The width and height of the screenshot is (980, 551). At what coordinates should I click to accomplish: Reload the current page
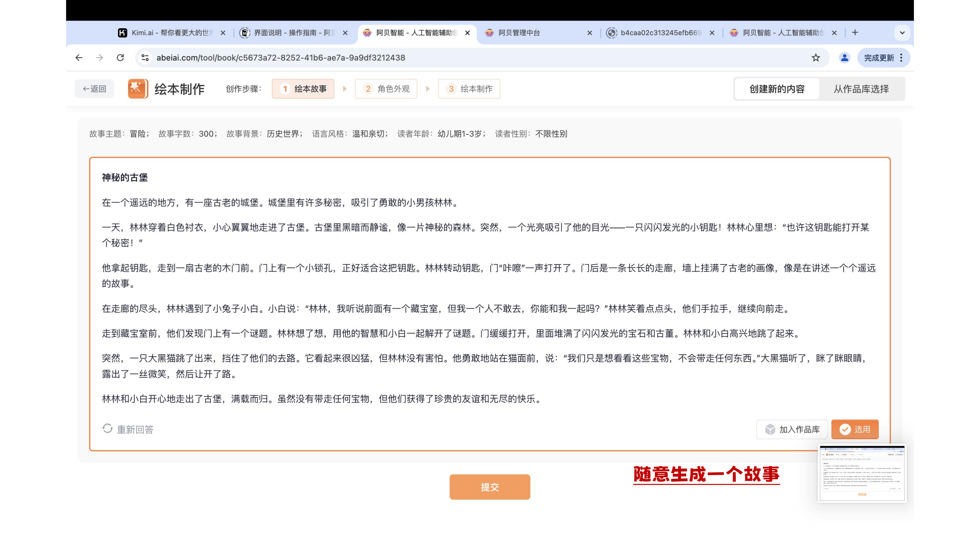tap(120, 58)
